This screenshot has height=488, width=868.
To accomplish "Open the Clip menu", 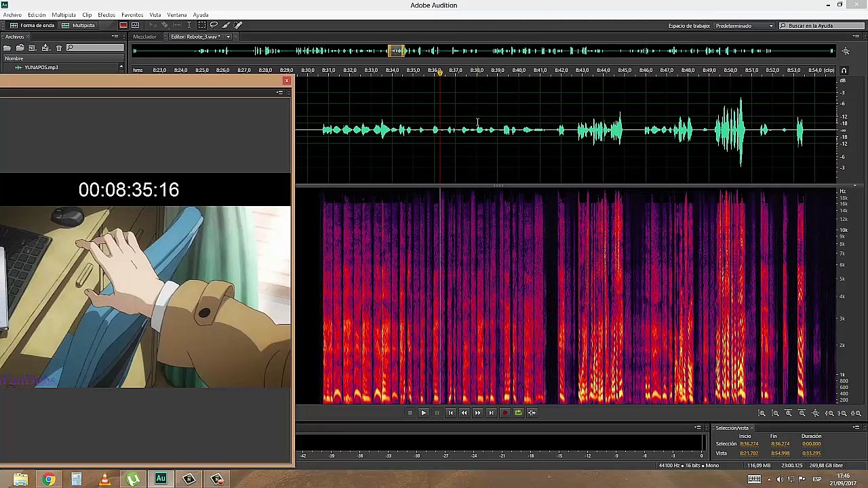I will pyautogui.click(x=87, y=15).
